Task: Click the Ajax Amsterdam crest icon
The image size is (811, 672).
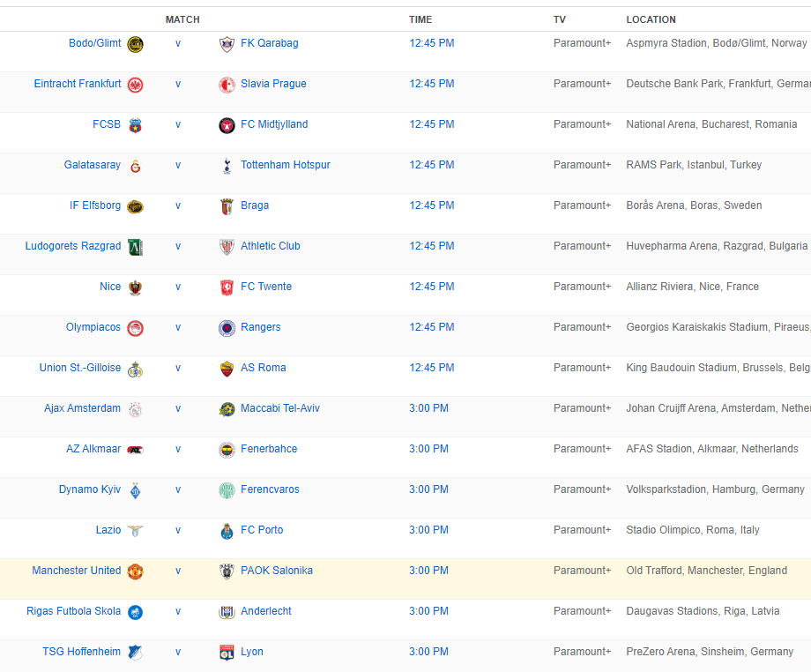Action: click(x=135, y=409)
